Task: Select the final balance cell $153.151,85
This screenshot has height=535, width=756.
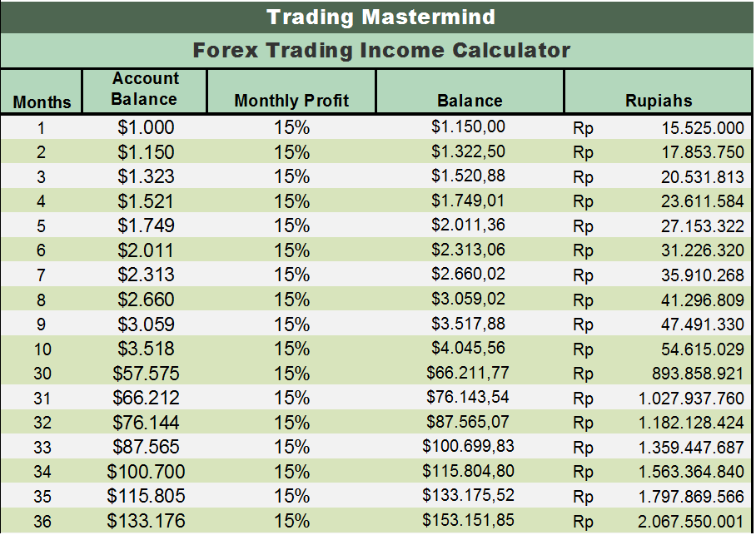Action: [x=469, y=522]
